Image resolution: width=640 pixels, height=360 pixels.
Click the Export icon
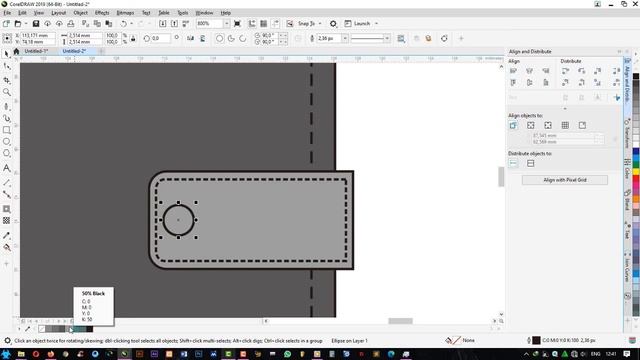coord(174,24)
